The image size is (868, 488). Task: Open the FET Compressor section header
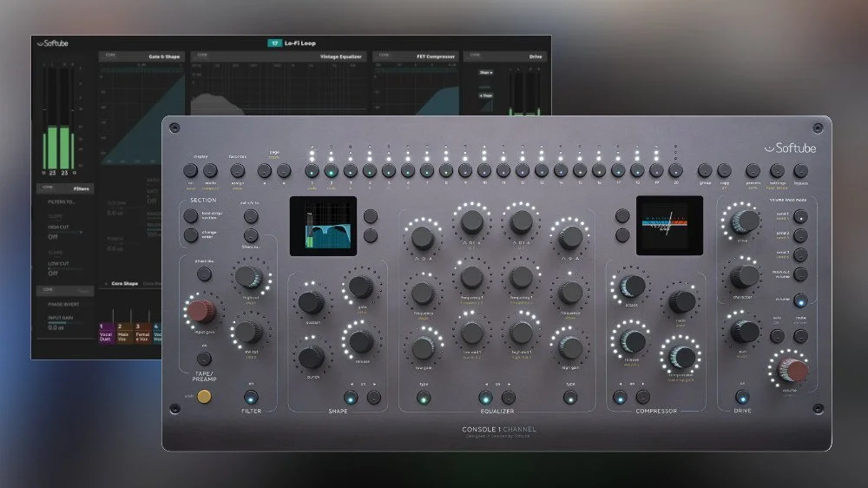click(416, 56)
